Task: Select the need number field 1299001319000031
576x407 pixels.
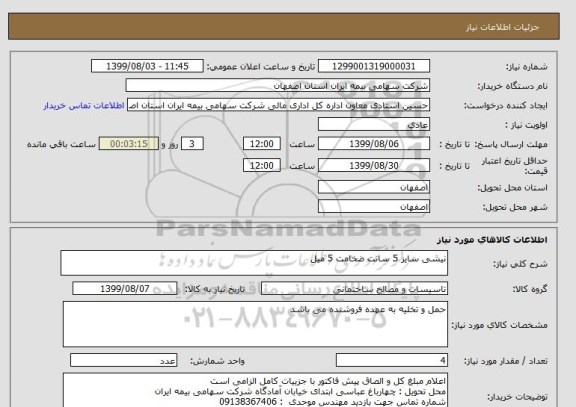Action: click(374, 66)
